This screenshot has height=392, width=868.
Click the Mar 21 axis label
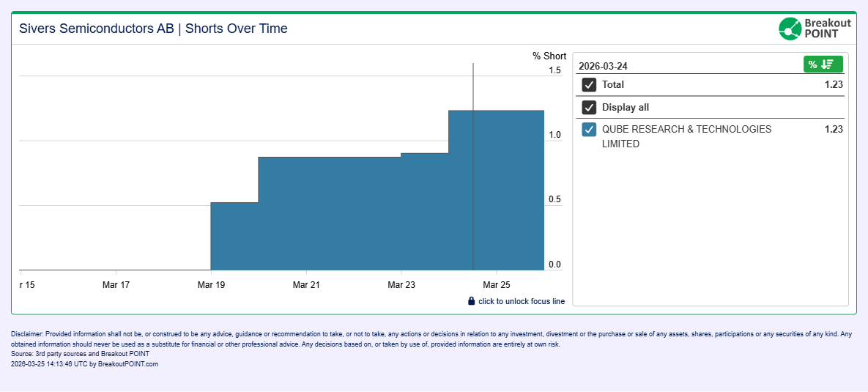[x=306, y=285]
